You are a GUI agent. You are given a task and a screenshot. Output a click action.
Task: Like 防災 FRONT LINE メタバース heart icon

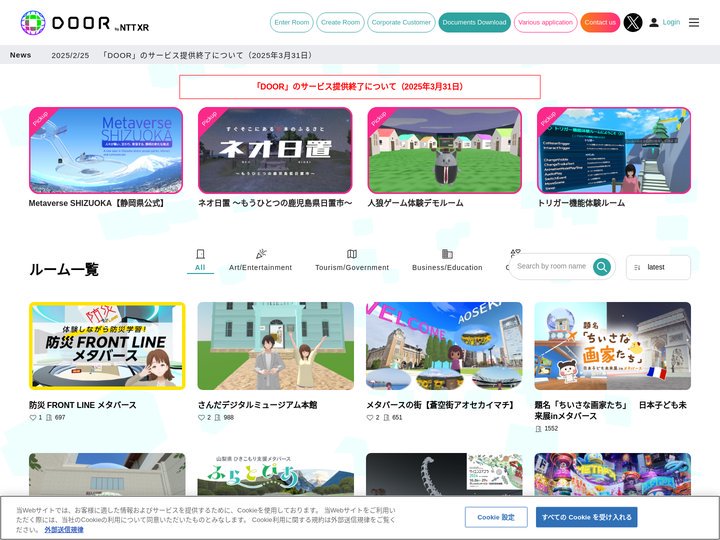coord(33,417)
